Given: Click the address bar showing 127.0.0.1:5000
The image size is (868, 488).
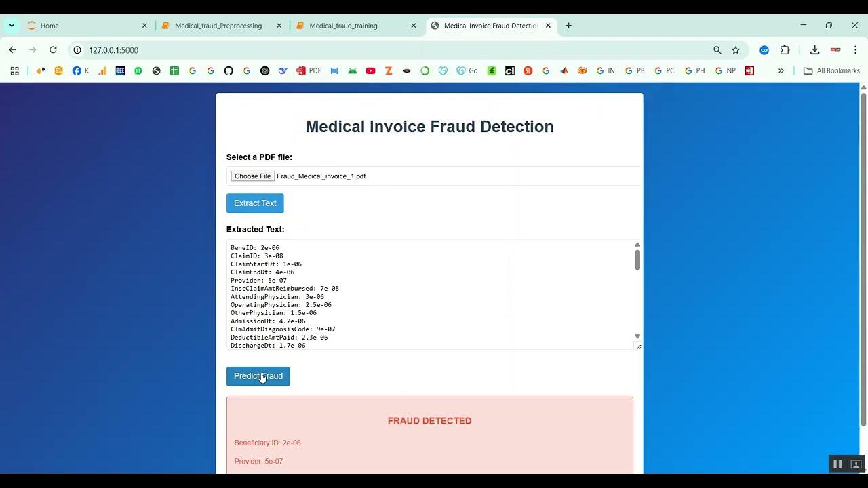Looking at the screenshot, I should tap(393, 50).
